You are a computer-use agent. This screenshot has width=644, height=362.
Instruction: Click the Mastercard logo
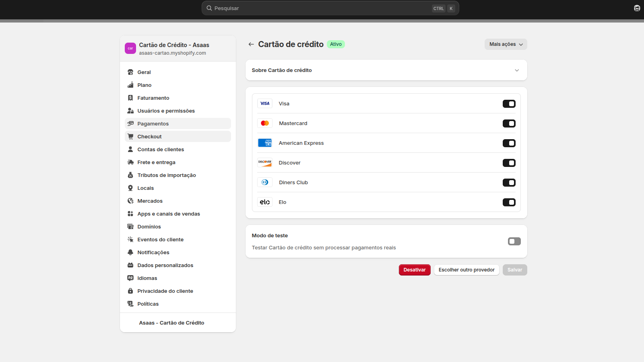tap(265, 123)
